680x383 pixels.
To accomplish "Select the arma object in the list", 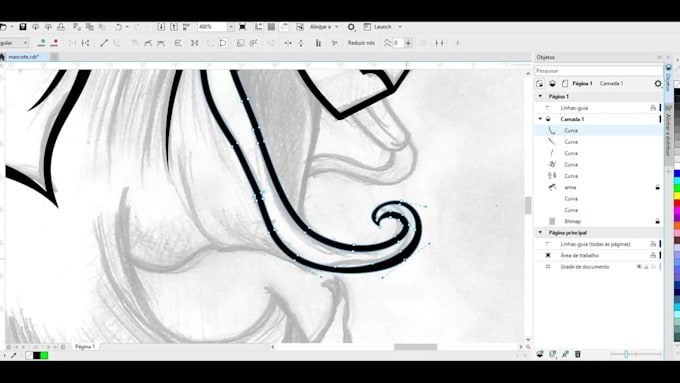I will coord(598,187).
